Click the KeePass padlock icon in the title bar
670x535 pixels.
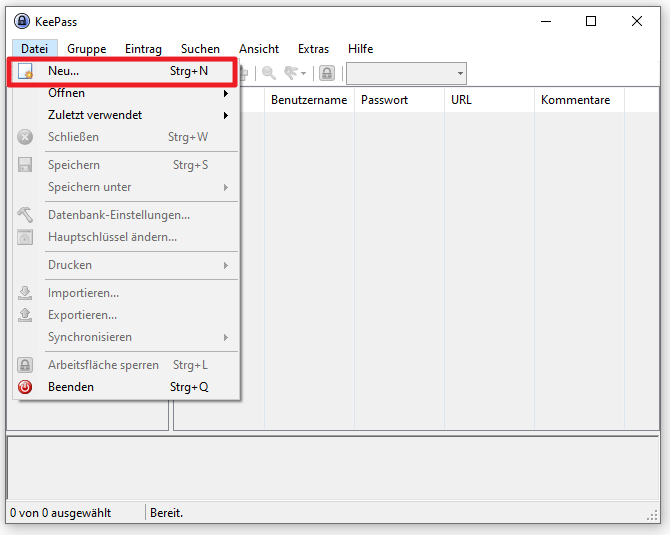click(x=22, y=21)
